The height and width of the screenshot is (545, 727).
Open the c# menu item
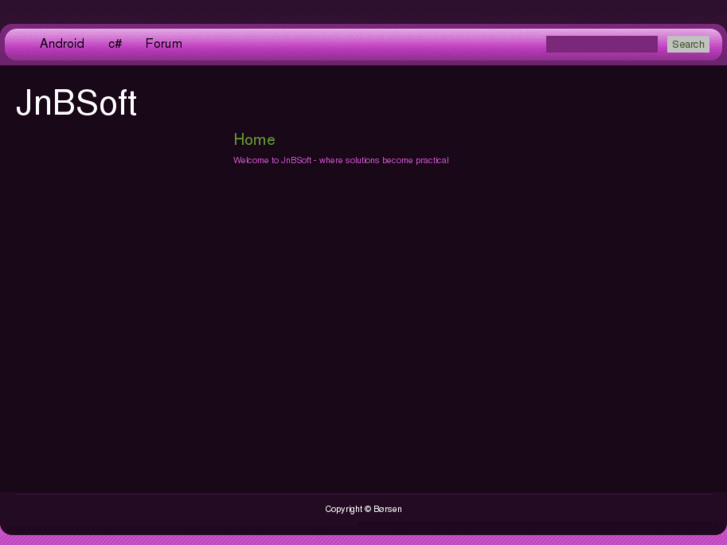[115, 44]
